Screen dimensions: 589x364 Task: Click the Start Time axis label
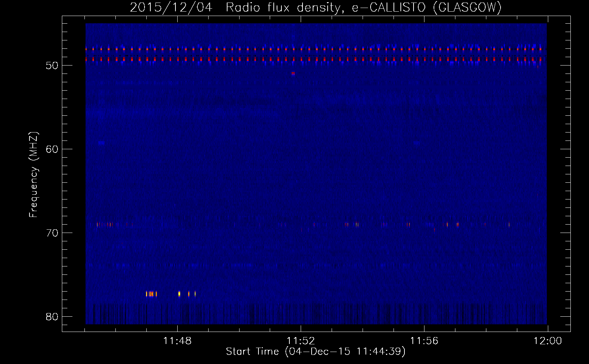(316, 352)
